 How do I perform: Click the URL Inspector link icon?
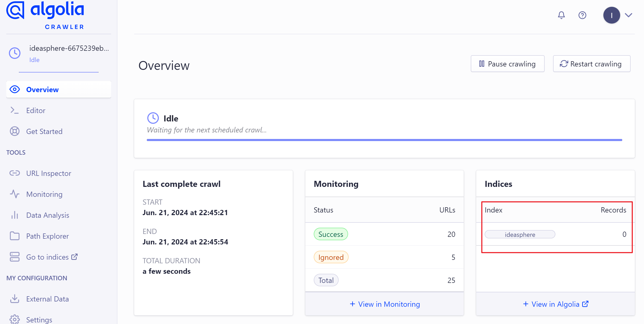[15, 173]
